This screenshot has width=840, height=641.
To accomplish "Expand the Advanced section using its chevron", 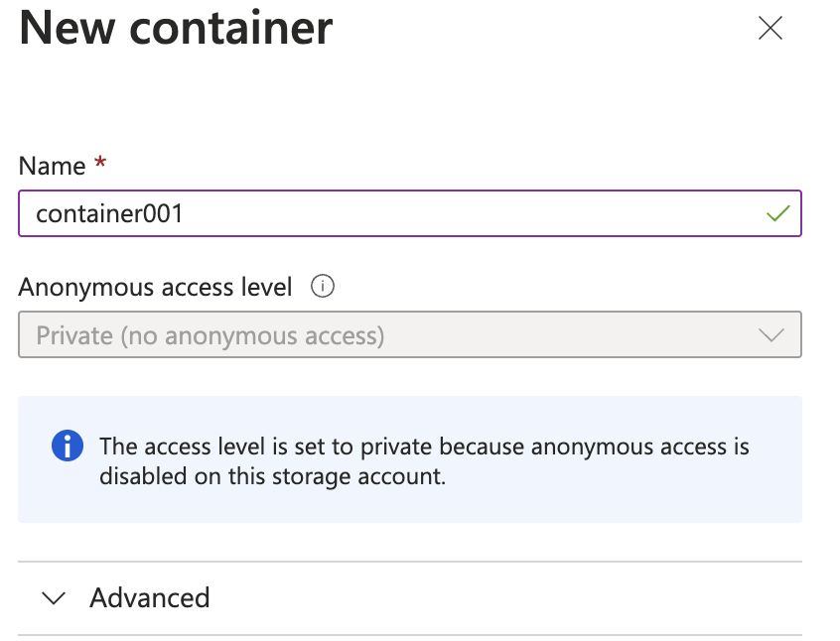I will click(x=54, y=598).
